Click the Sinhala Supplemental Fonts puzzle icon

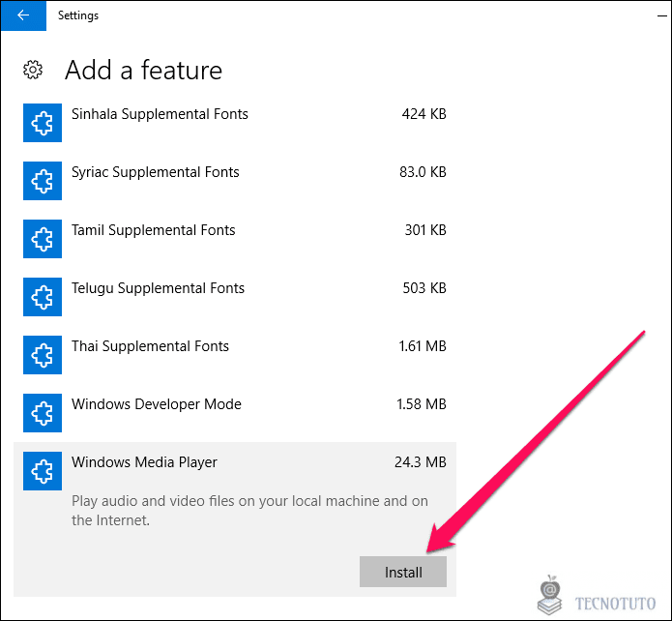pyautogui.click(x=43, y=123)
